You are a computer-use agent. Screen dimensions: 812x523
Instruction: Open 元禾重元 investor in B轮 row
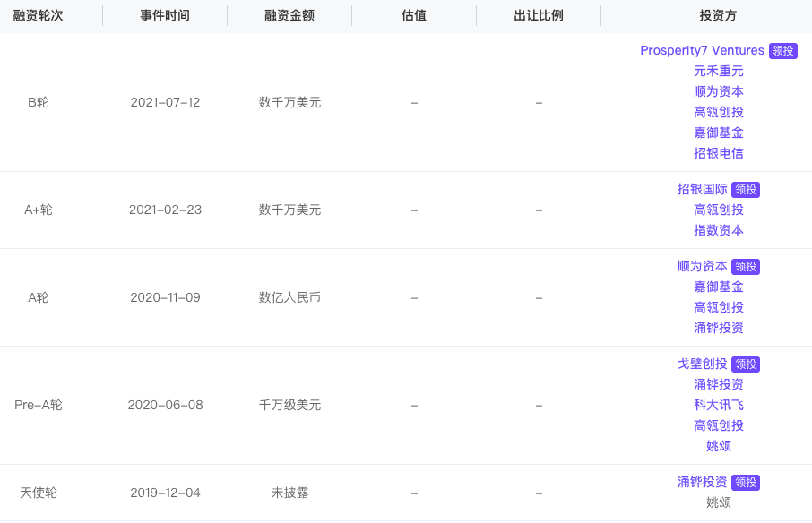[718, 71]
